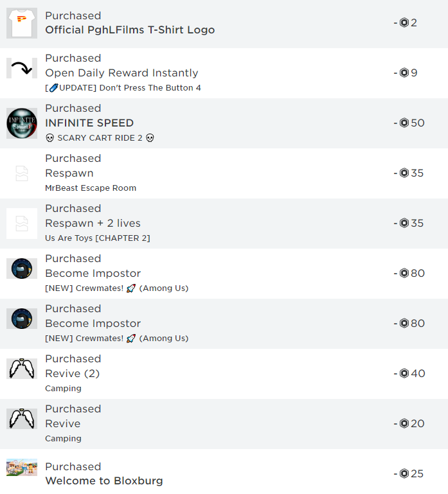Open Don't Press The Button 4 game link
The width and height of the screenshot is (448, 494).
tap(123, 87)
